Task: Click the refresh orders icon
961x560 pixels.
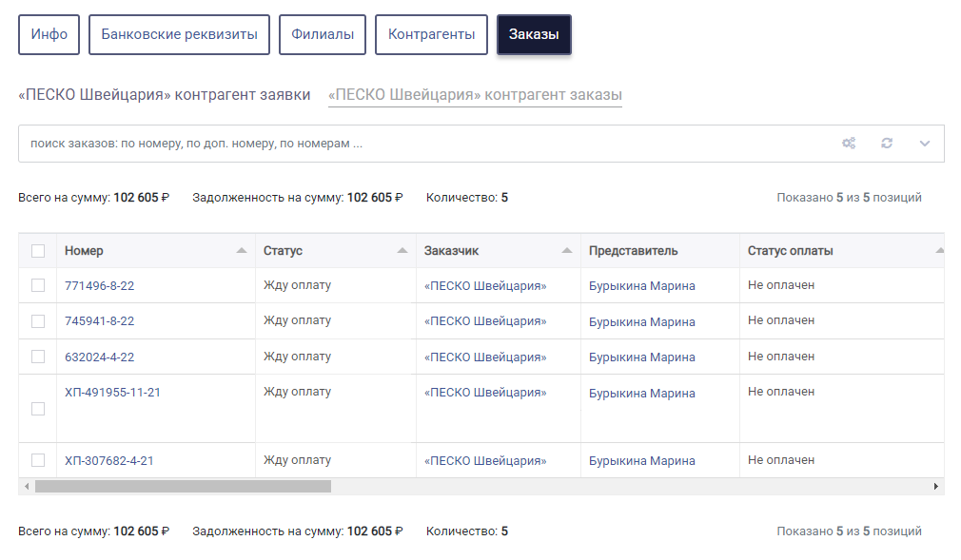Action: (x=887, y=144)
